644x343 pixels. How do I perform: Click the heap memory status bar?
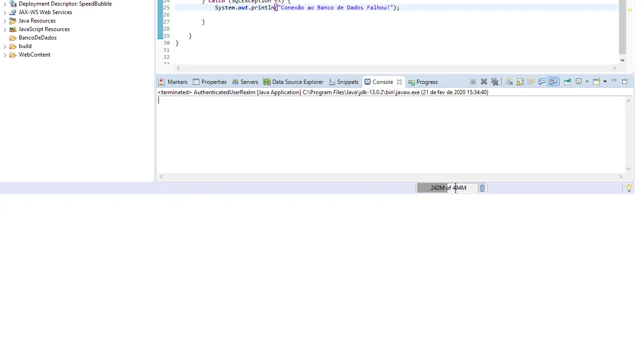(x=447, y=188)
